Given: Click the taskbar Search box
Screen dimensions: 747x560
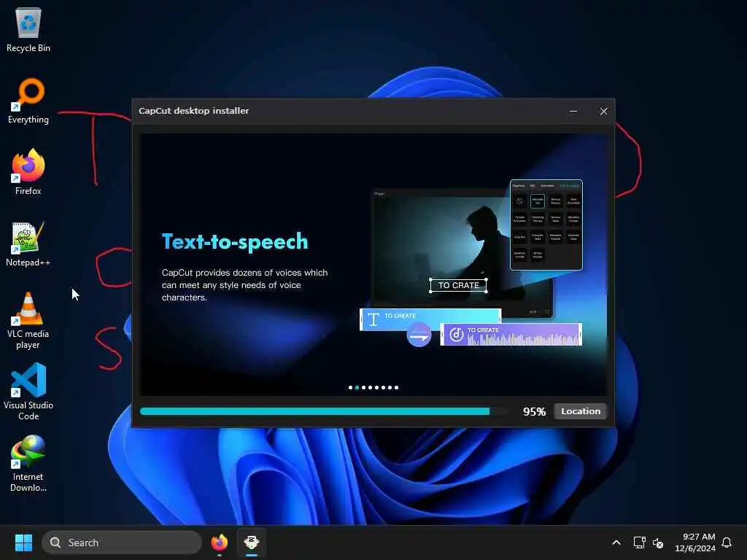Looking at the screenshot, I should [122, 542].
